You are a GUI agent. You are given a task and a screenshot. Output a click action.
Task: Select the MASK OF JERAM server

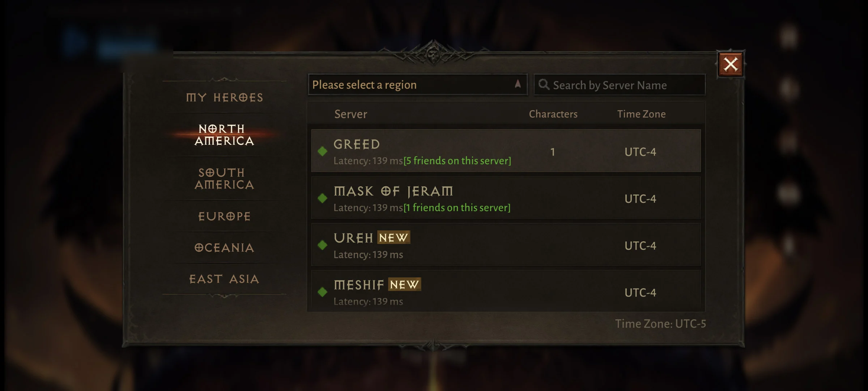pos(505,198)
